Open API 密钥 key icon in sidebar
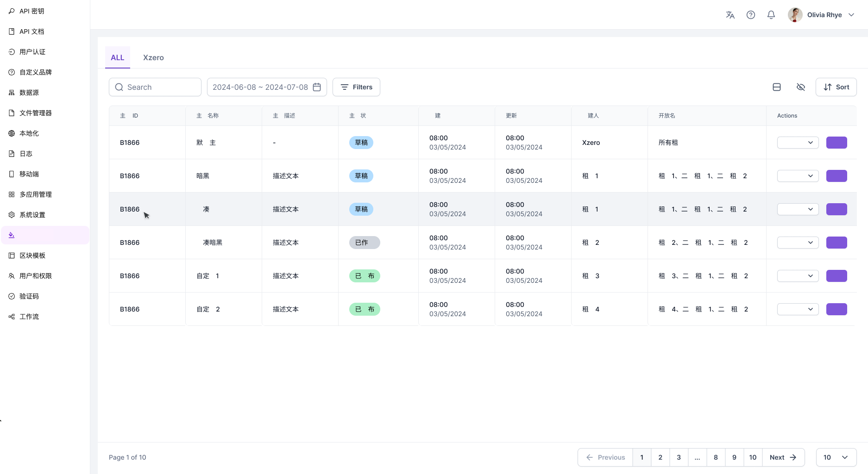 (12, 11)
